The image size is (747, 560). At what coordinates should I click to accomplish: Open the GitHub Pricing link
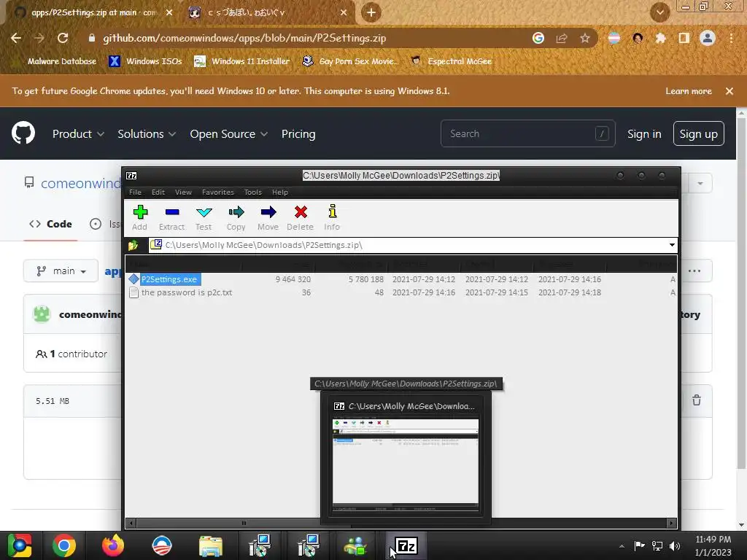pyautogui.click(x=298, y=134)
